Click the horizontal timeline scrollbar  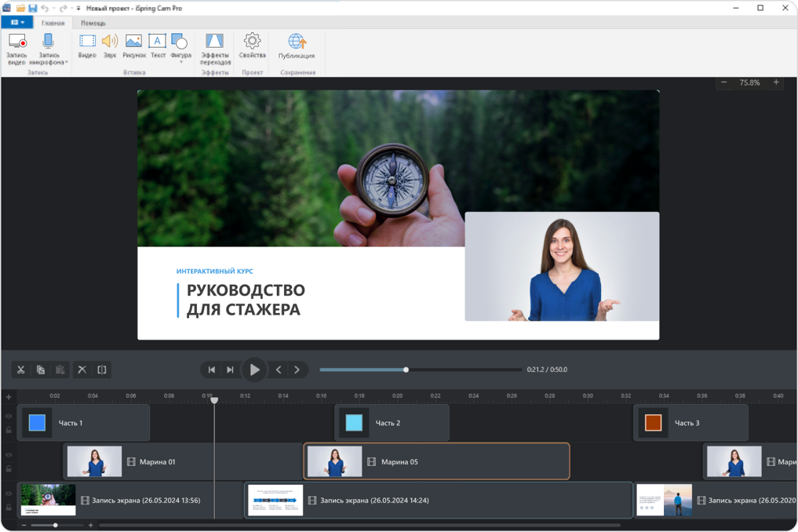pos(359,525)
